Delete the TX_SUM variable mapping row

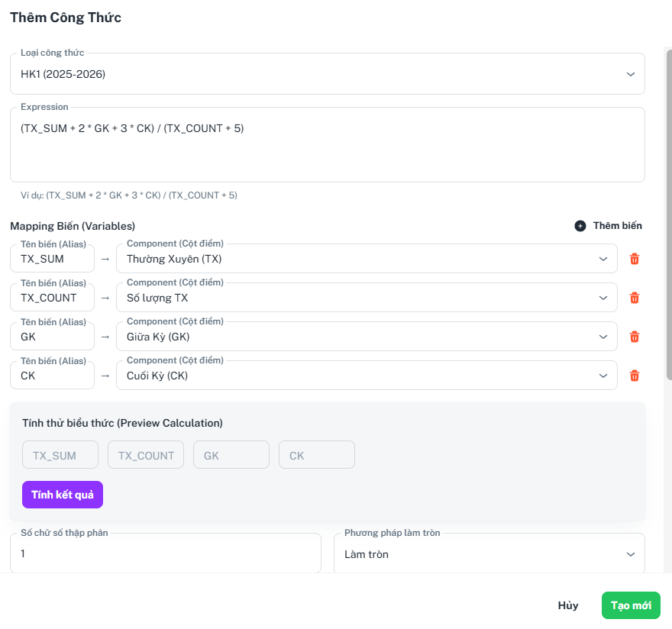(x=635, y=259)
